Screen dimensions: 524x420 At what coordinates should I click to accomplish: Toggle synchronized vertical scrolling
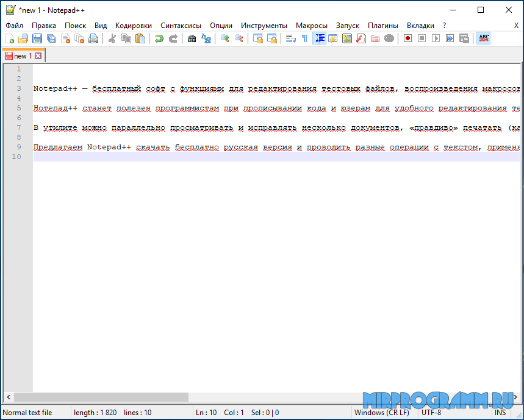257,39
